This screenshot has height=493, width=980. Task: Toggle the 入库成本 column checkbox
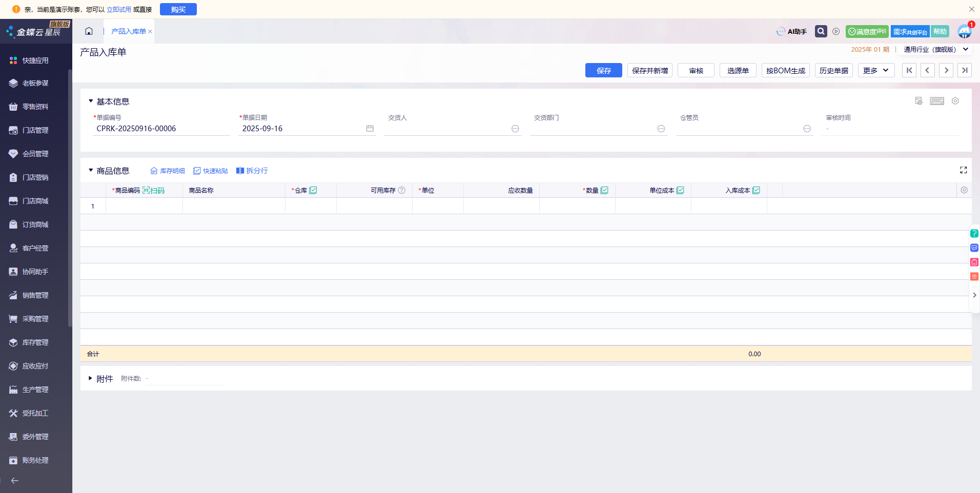pyautogui.click(x=756, y=190)
